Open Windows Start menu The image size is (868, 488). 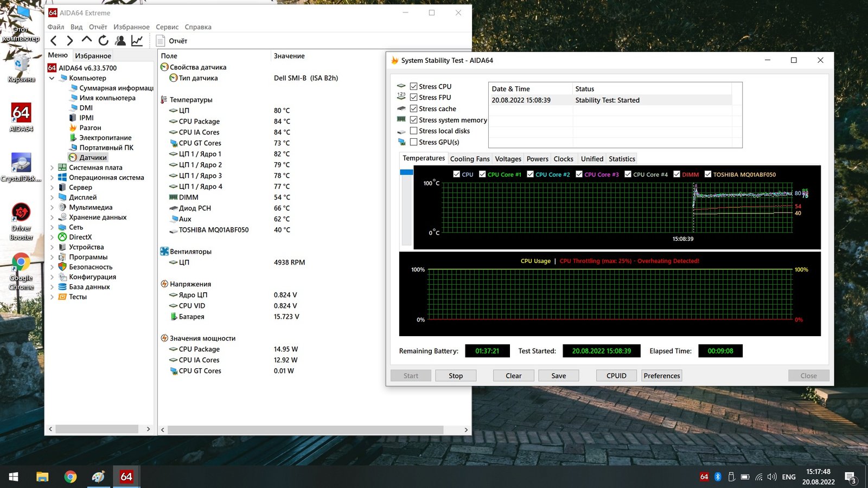point(14,477)
